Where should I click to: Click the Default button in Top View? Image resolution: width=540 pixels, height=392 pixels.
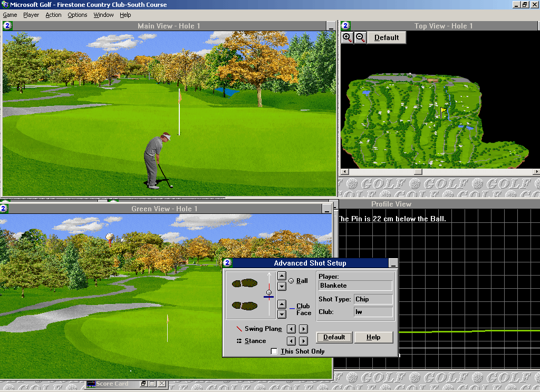tap(387, 37)
